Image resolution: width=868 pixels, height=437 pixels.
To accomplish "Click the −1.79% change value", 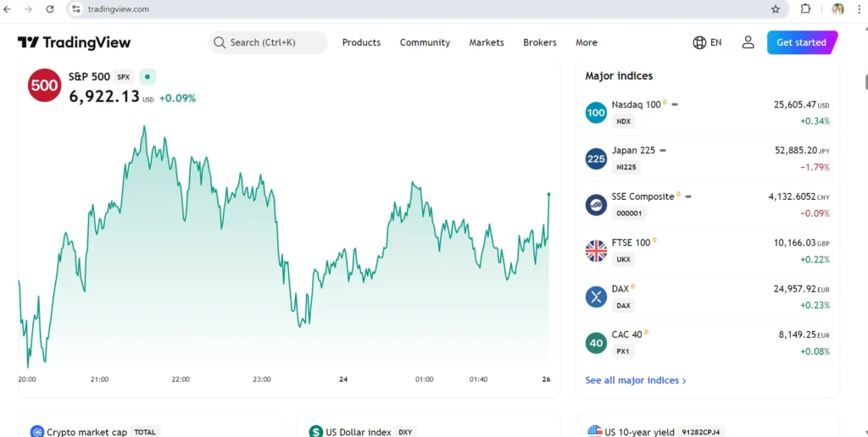I will tap(815, 167).
